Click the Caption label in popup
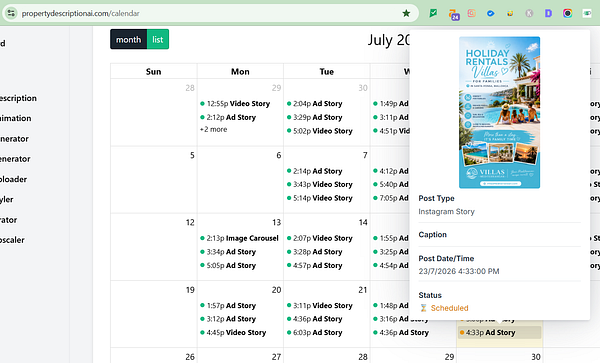 tap(432, 234)
